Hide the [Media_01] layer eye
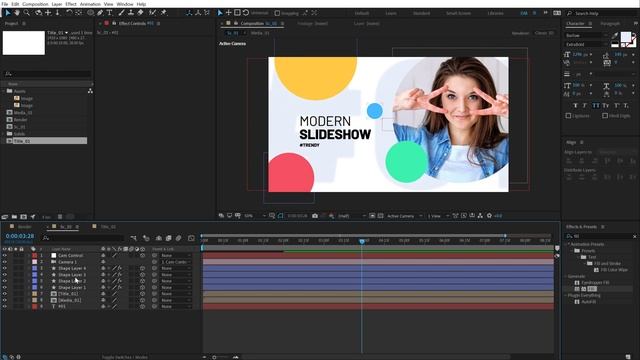Screen dimensions: 640x360 click(4, 300)
